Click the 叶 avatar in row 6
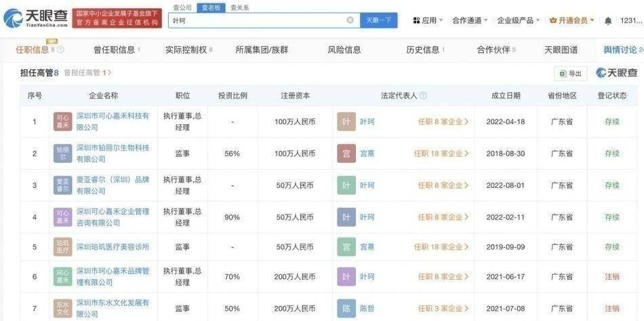Image resolution: width=644 pixels, height=321 pixels. [x=346, y=277]
